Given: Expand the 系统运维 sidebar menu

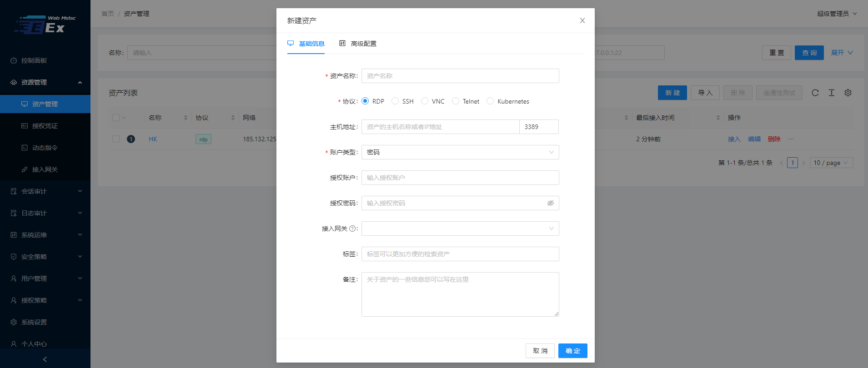Looking at the screenshot, I should [x=45, y=235].
